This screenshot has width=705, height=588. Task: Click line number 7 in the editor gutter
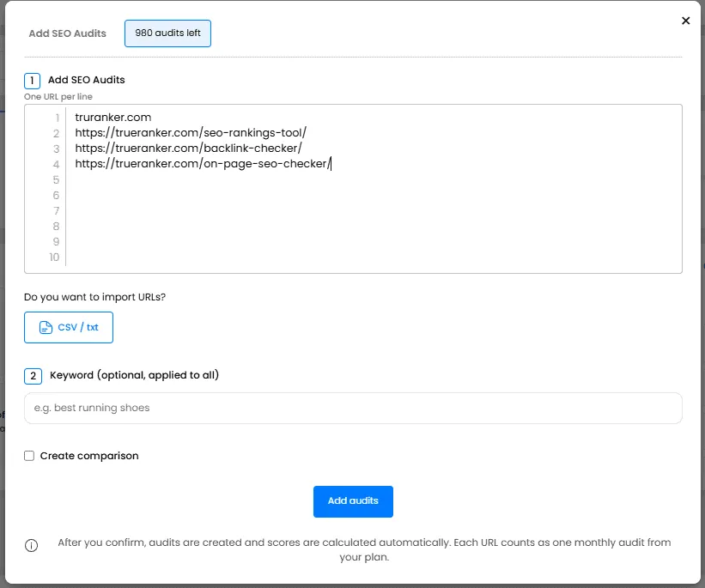[56, 211]
